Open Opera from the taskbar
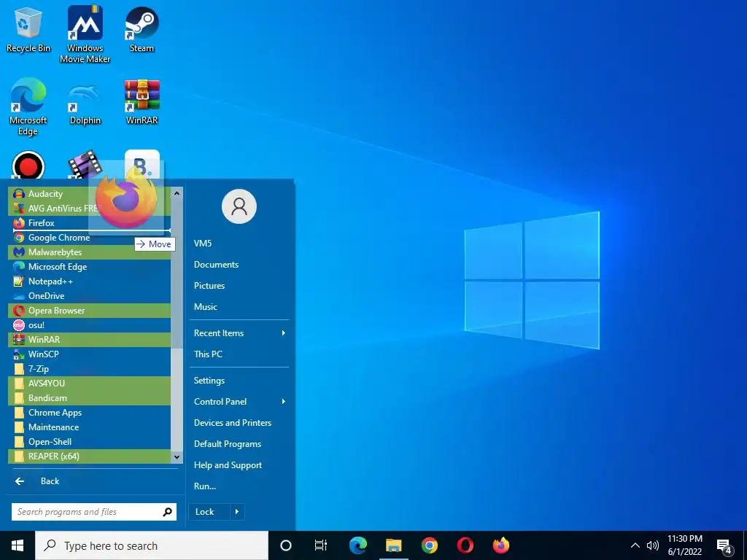747x560 pixels. 465,545
